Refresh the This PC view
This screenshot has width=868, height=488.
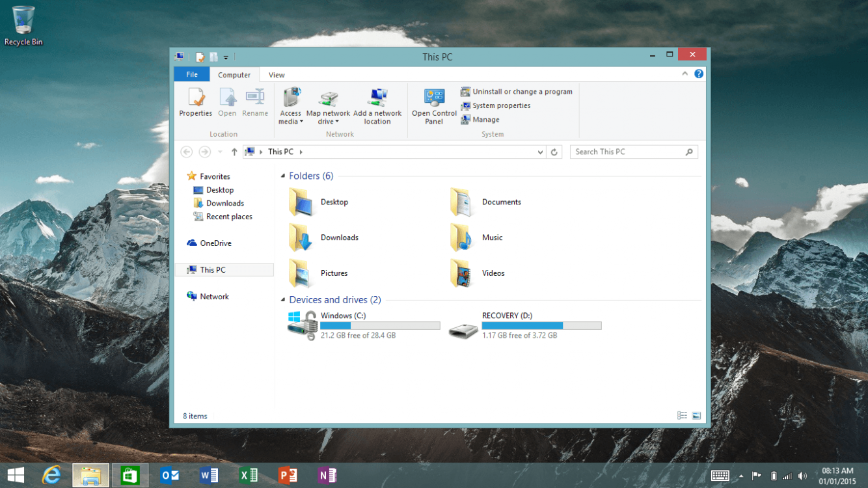coord(554,152)
